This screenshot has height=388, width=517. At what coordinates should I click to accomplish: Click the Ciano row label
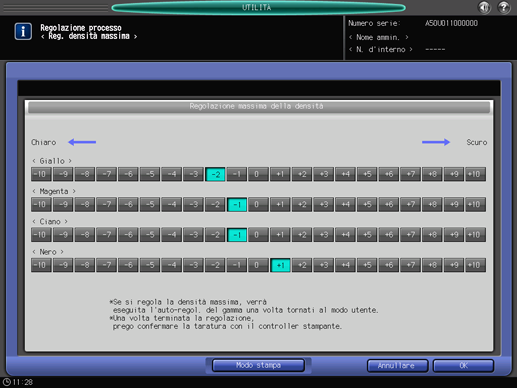[50, 222]
